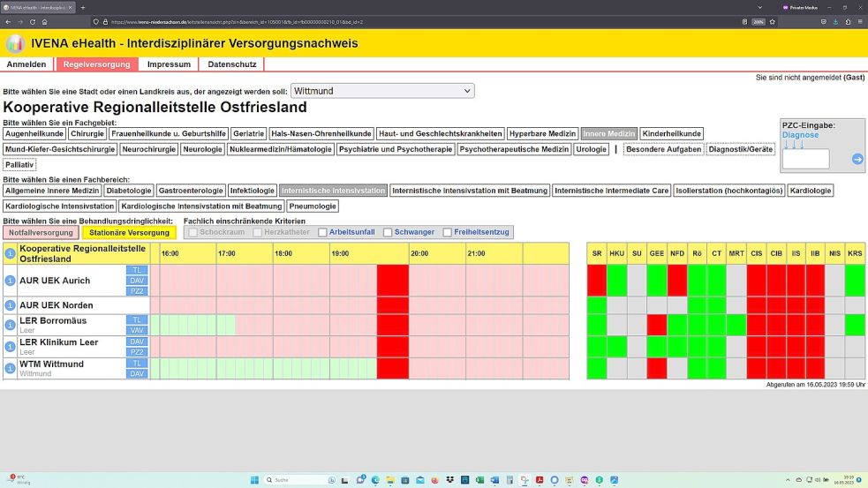The height and width of the screenshot is (488, 868).
Task: Click info icon next to LER Borromäus
Action: tap(10, 325)
